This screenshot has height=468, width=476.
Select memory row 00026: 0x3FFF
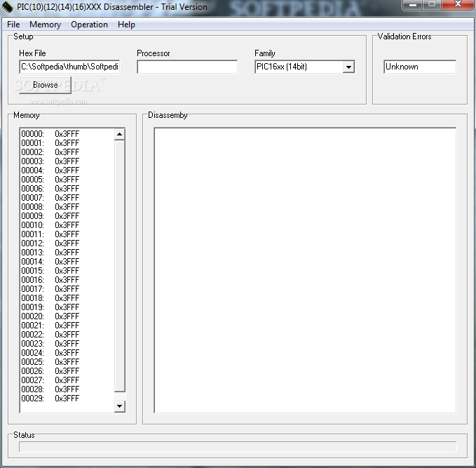[50, 370]
